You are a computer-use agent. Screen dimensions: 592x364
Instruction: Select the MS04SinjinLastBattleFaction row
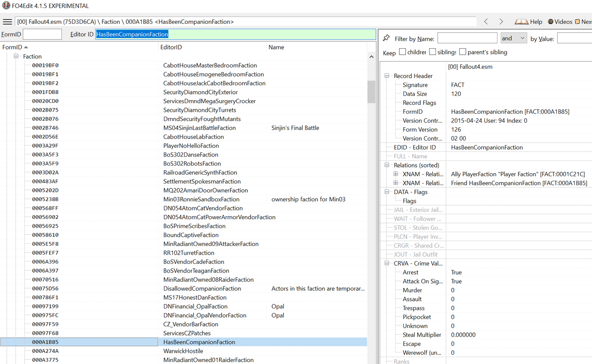point(184,128)
